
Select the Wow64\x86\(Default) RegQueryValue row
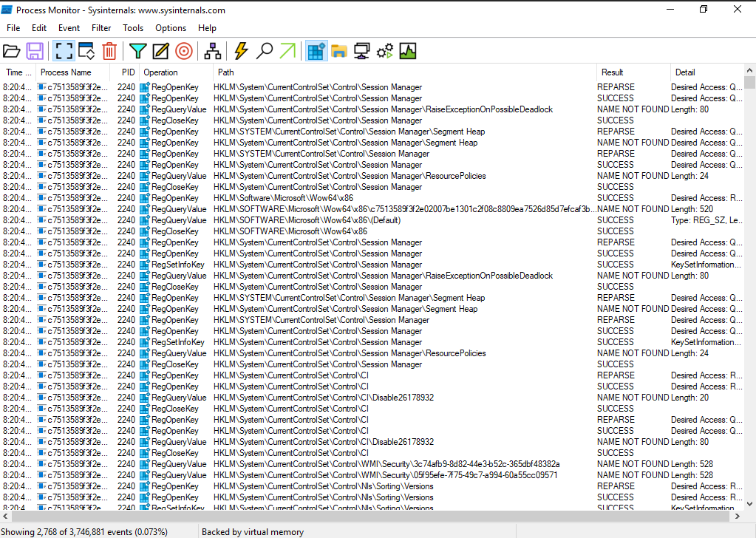(372, 220)
